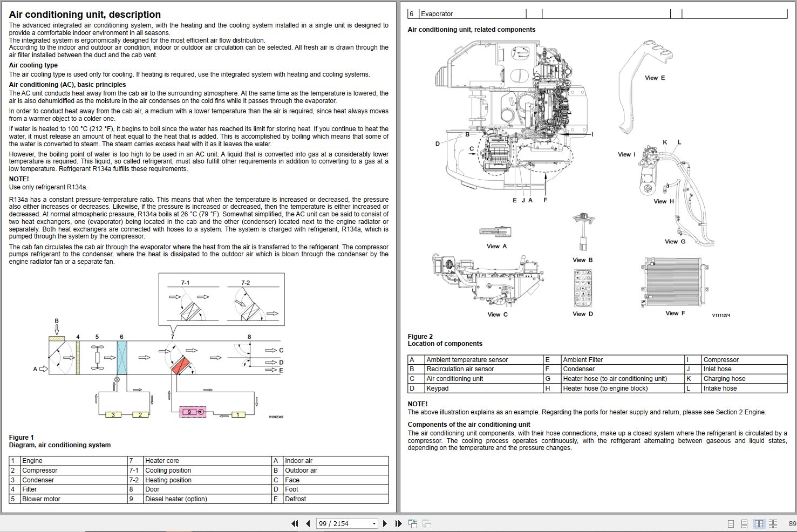The image size is (797, 532).
Task: Click the previous view icon
Action: click(413, 523)
